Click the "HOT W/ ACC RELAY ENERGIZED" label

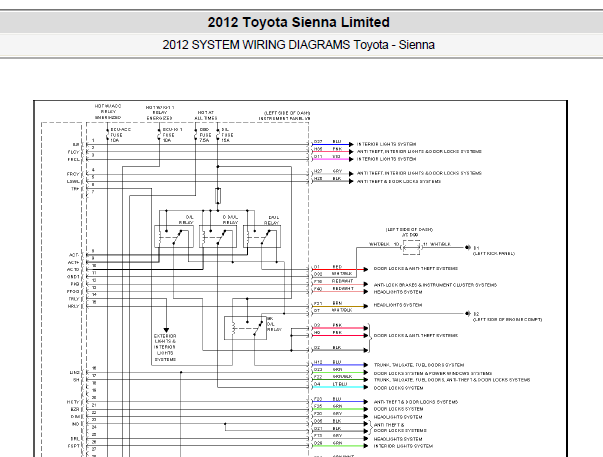click(x=108, y=112)
